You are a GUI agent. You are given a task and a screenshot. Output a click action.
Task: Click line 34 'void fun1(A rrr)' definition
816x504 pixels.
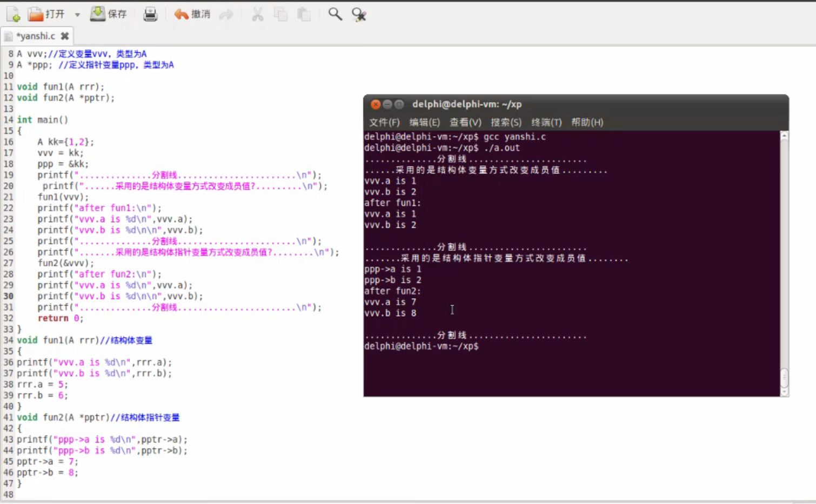click(58, 340)
